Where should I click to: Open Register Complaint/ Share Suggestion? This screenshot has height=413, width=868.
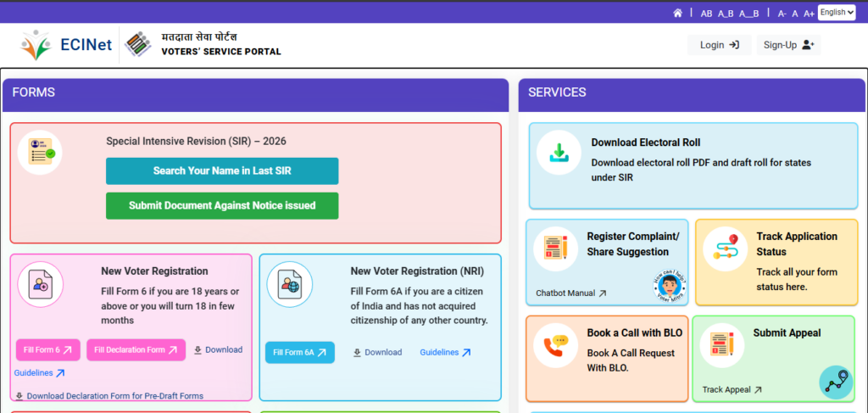[x=632, y=244]
